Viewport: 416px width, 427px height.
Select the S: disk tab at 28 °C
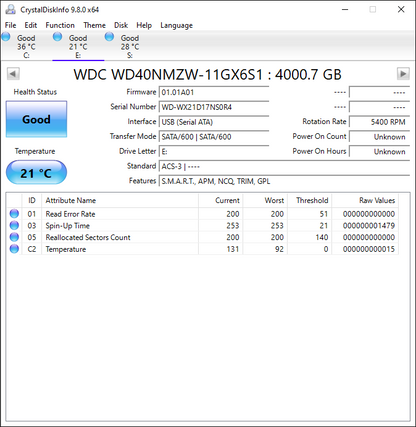coord(130,46)
